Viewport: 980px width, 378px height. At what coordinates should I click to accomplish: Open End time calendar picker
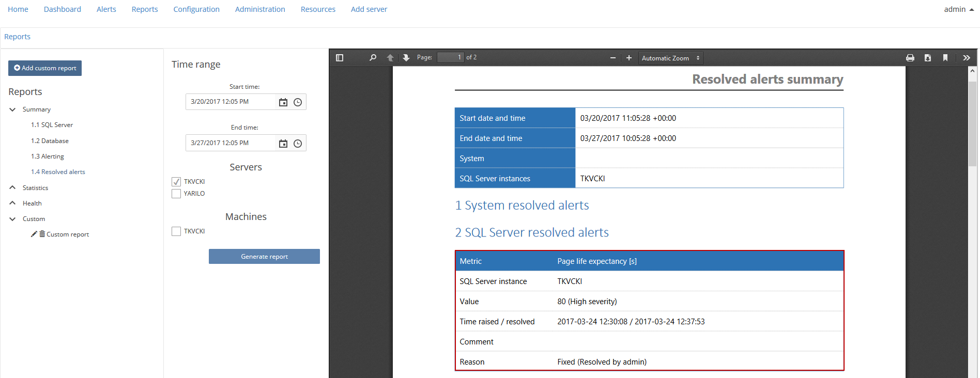(x=283, y=144)
